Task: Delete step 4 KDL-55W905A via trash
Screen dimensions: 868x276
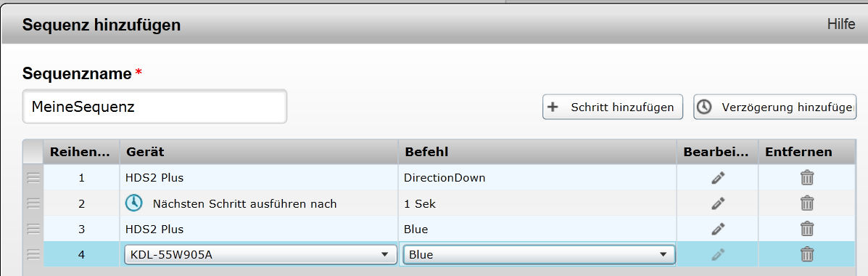Action: click(807, 254)
